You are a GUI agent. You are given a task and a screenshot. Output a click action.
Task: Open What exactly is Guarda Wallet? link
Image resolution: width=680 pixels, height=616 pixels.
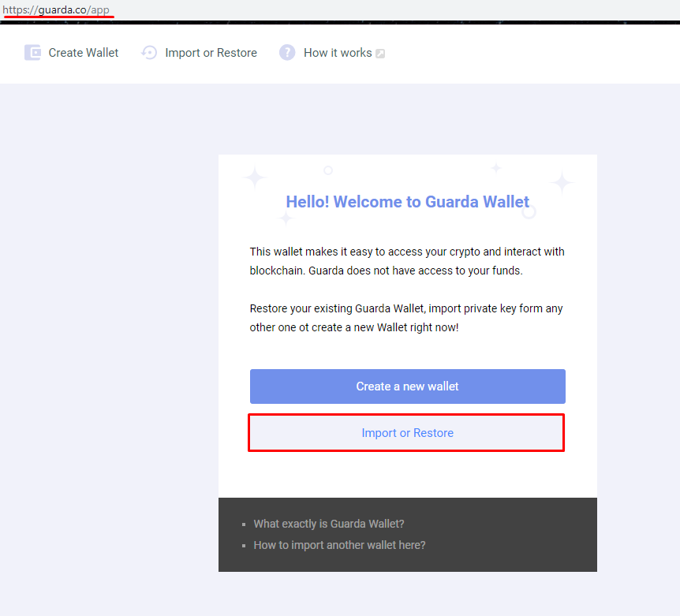click(329, 524)
